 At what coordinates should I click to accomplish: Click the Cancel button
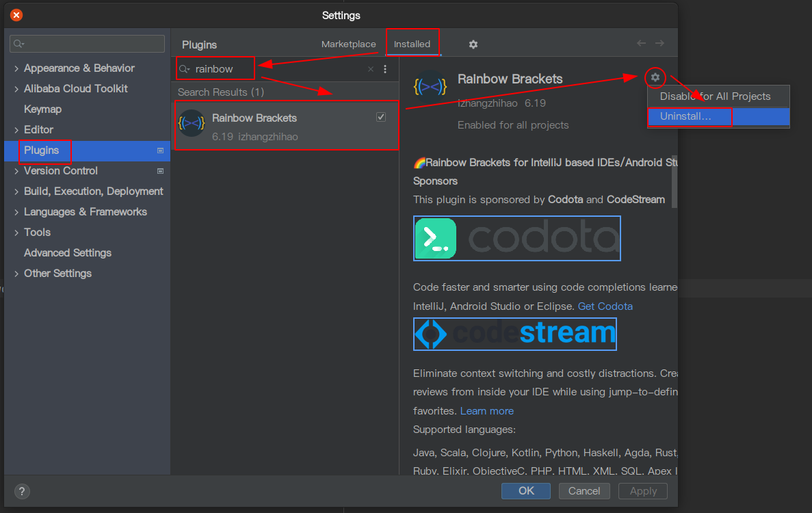[x=584, y=490]
